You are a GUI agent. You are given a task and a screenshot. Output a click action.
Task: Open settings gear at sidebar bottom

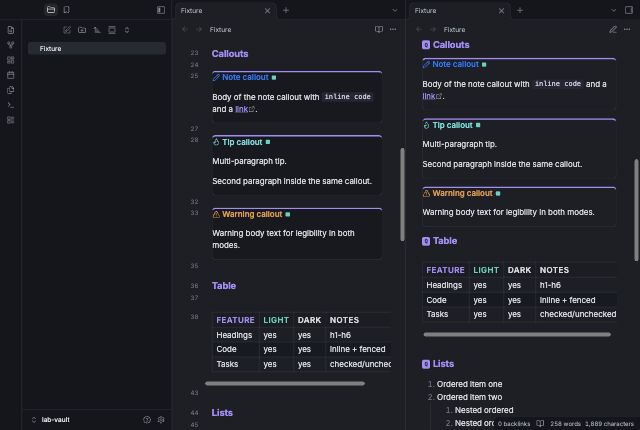(161, 419)
